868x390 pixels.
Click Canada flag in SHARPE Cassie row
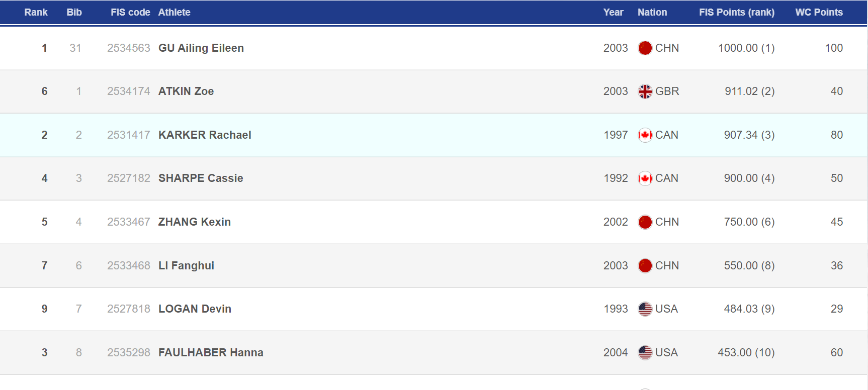pyautogui.click(x=645, y=178)
